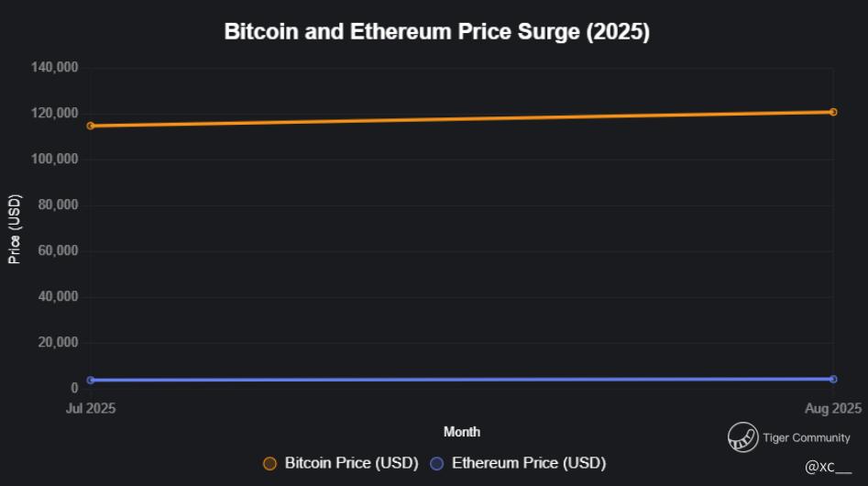Click the chart title text

pyautogui.click(x=436, y=31)
